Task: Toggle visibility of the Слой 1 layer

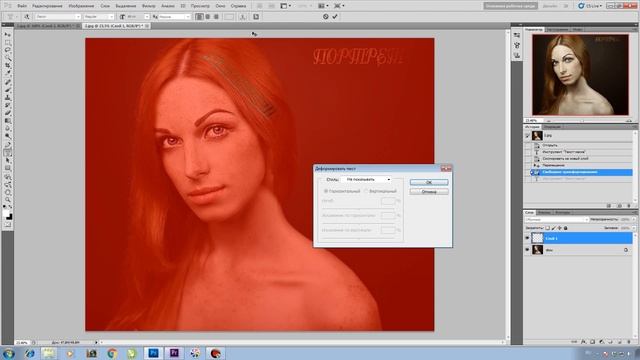Action: click(x=527, y=238)
